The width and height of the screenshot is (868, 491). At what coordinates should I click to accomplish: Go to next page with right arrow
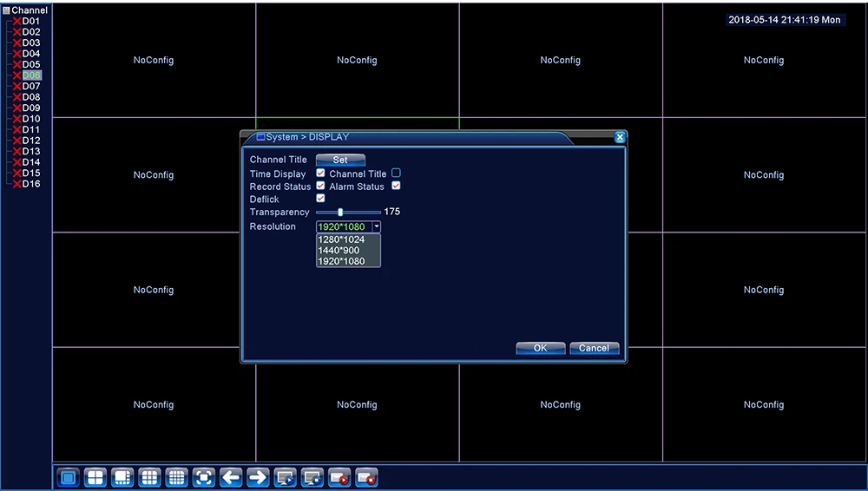click(x=258, y=477)
